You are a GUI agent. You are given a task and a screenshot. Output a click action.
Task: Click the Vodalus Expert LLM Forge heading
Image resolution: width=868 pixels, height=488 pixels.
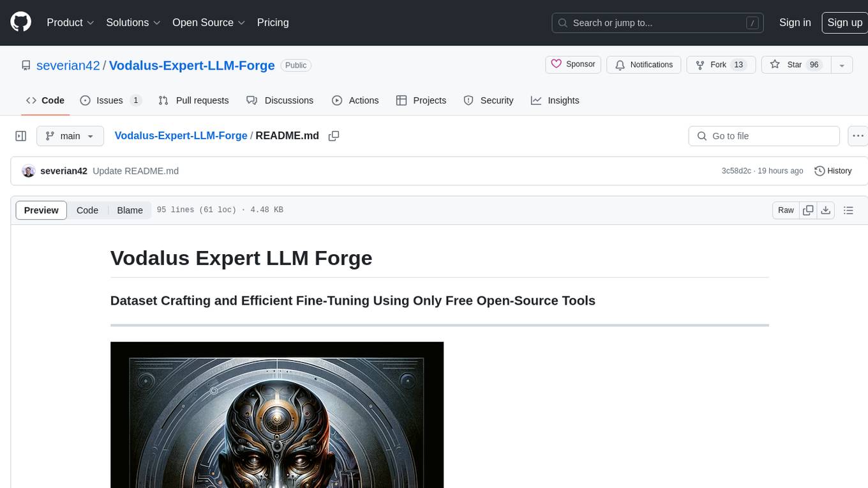[241, 258]
